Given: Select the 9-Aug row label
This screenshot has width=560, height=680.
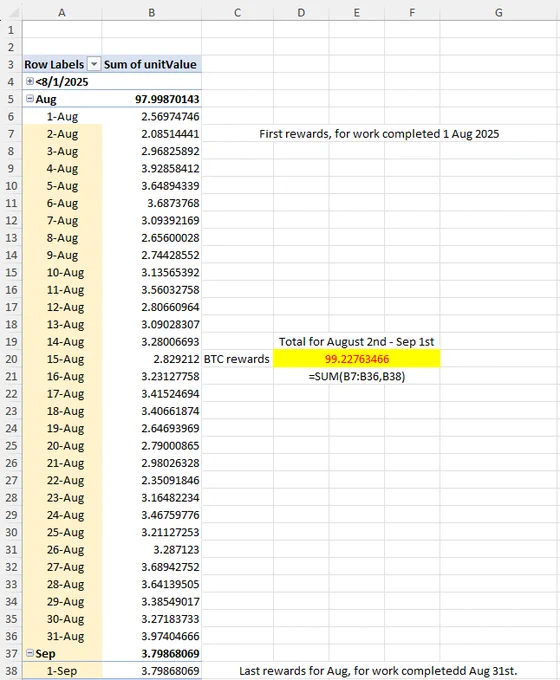Looking at the screenshot, I should [62, 255].
